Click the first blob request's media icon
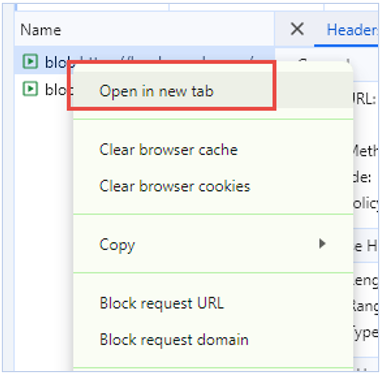This screenshot has height=374, width=383. point(30,61)
